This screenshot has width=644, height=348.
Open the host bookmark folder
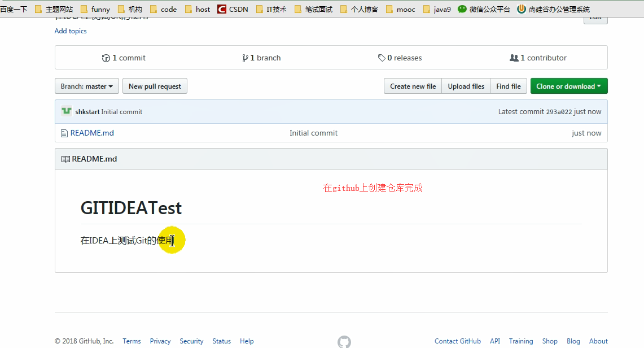(x=198, y=9)
